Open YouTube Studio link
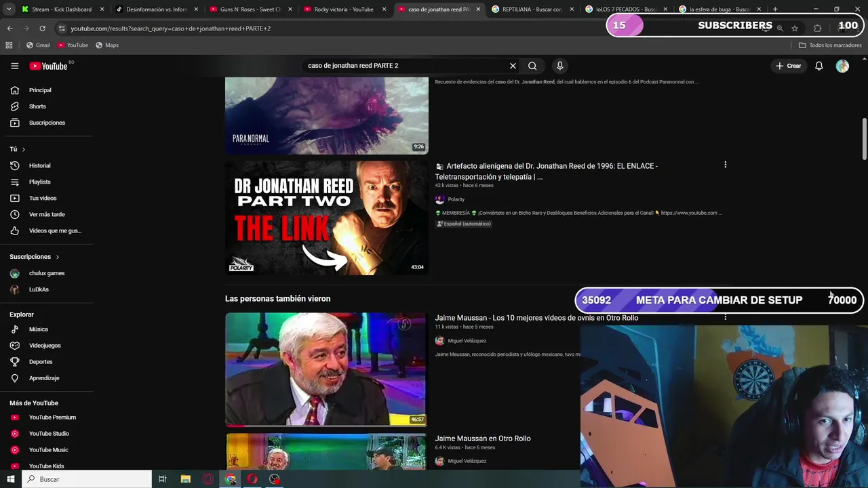Image resolution: width=868 pixels, height=488 pixels. coord(47,434)
